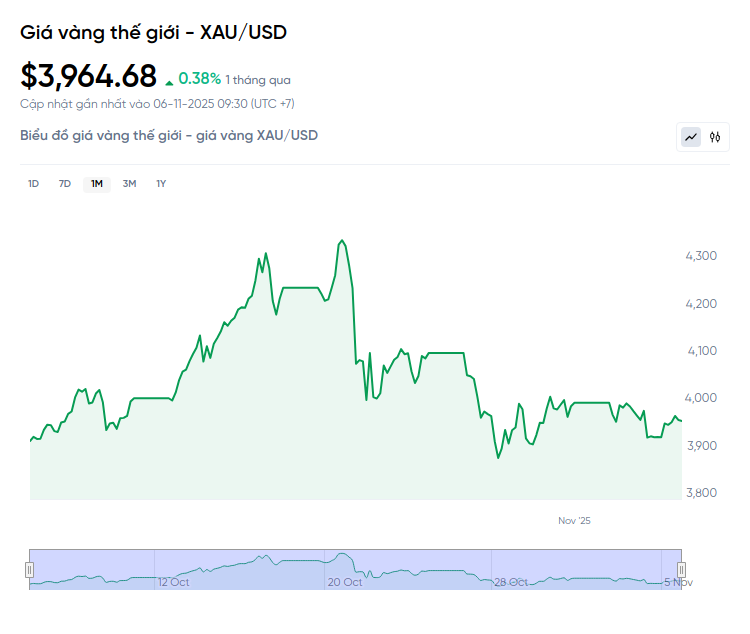This screenshot has width=750, height=634.
Task: Switch to the line chart view
Action: coord(691,137)
